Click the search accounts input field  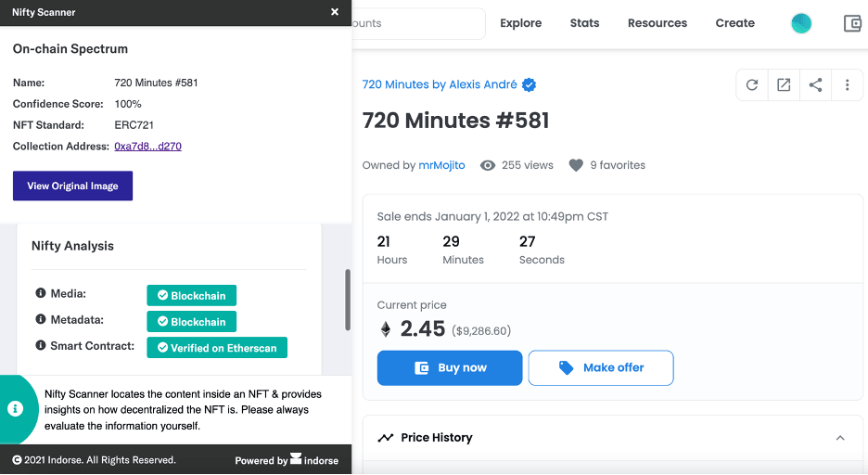[418, 23]
